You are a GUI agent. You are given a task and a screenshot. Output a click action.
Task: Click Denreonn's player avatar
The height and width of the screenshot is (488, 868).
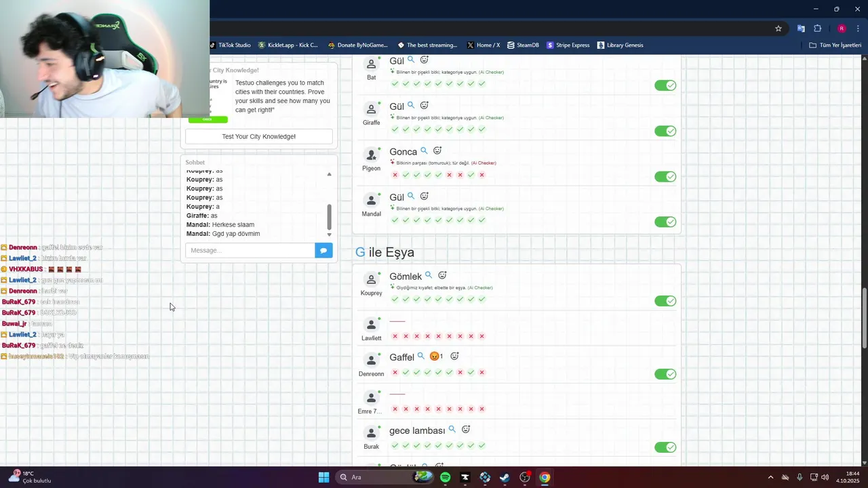(371, 360)
